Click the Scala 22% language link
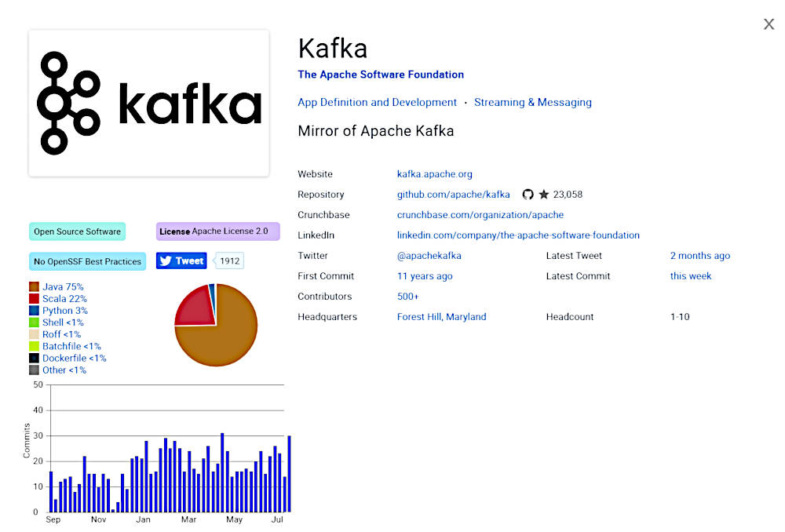Viewport: 785px width, 532px height. [64, 299]
